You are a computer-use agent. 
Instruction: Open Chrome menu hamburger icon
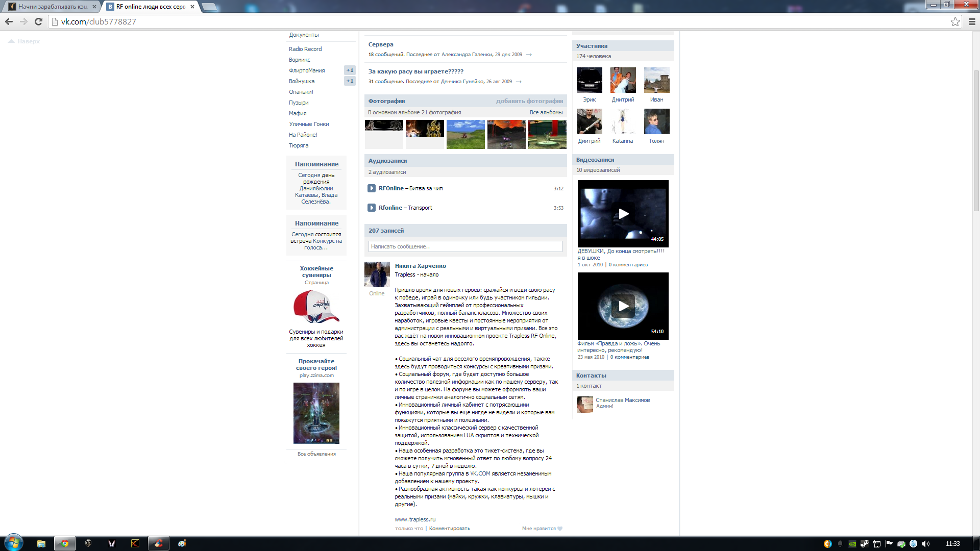972,21
